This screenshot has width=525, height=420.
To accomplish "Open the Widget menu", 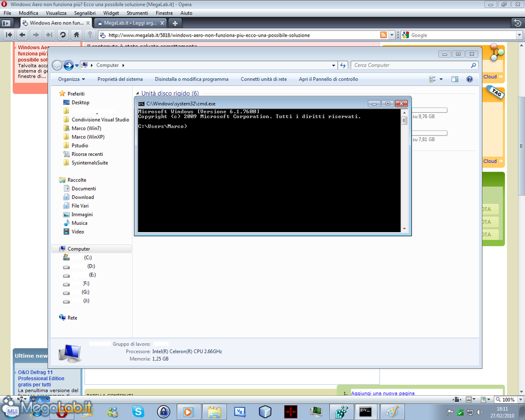I will pyautogui.click(x=111, y=13).
